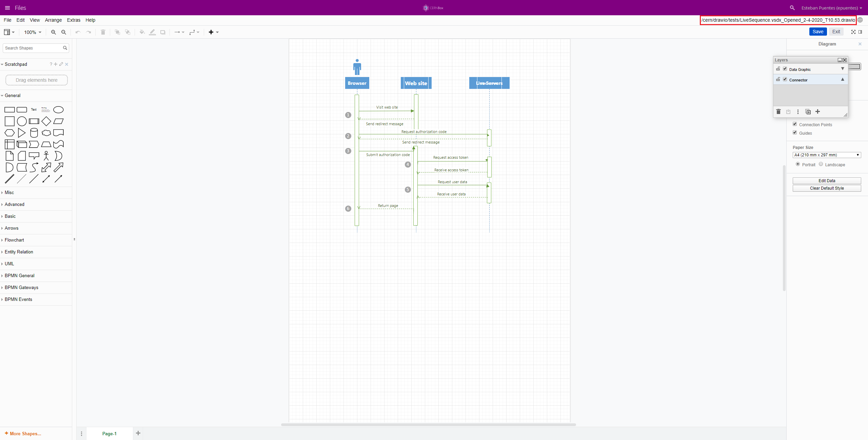Select the zoom in magnifier tool
This screenshot has width=868, height=440.
52,32
